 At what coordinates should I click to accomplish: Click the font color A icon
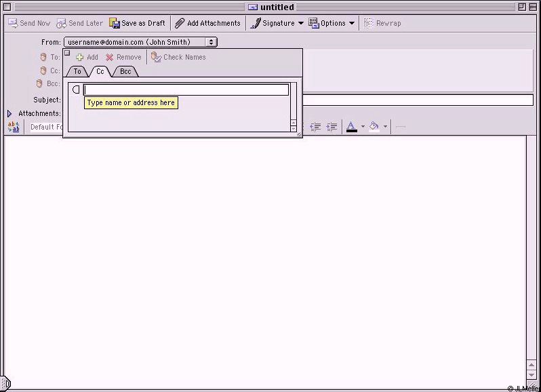pos(352,127)
